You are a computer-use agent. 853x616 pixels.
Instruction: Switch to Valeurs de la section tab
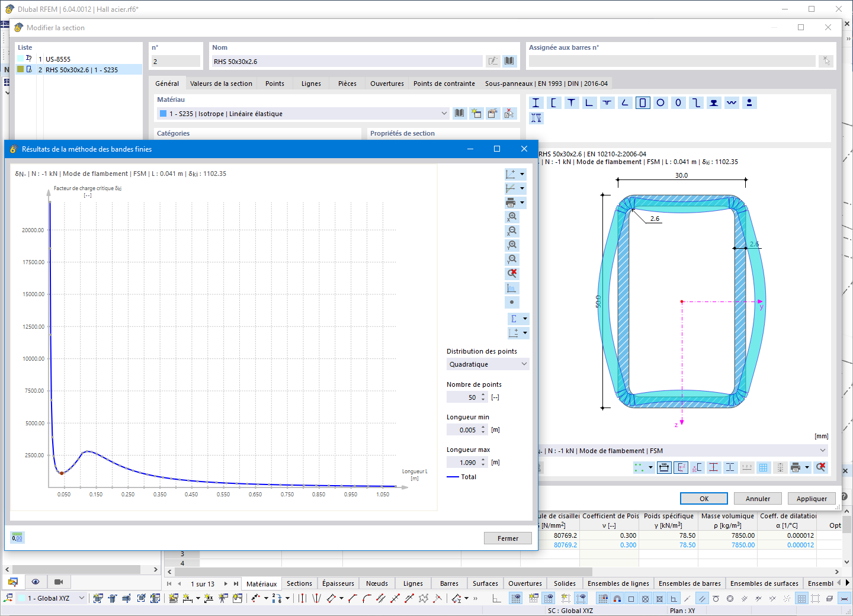click(221, 84)
